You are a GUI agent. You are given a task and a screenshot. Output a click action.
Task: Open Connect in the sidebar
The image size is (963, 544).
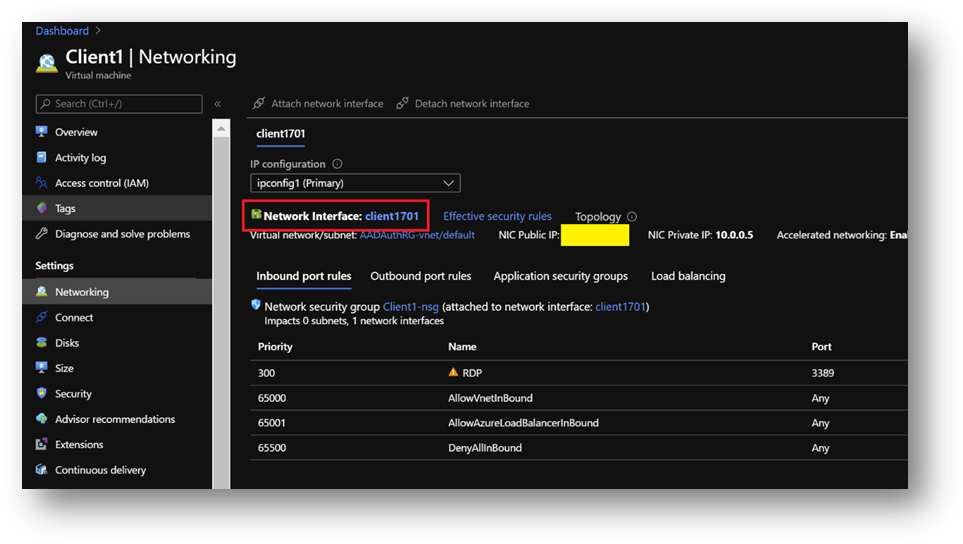[74, 317]
